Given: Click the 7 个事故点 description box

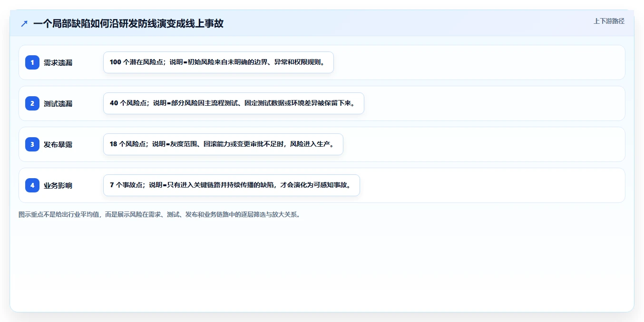Looking at the screenshot, I should 232,185.
